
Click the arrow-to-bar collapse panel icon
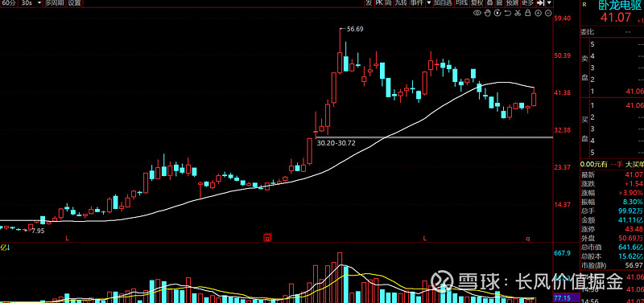point(540,3)
